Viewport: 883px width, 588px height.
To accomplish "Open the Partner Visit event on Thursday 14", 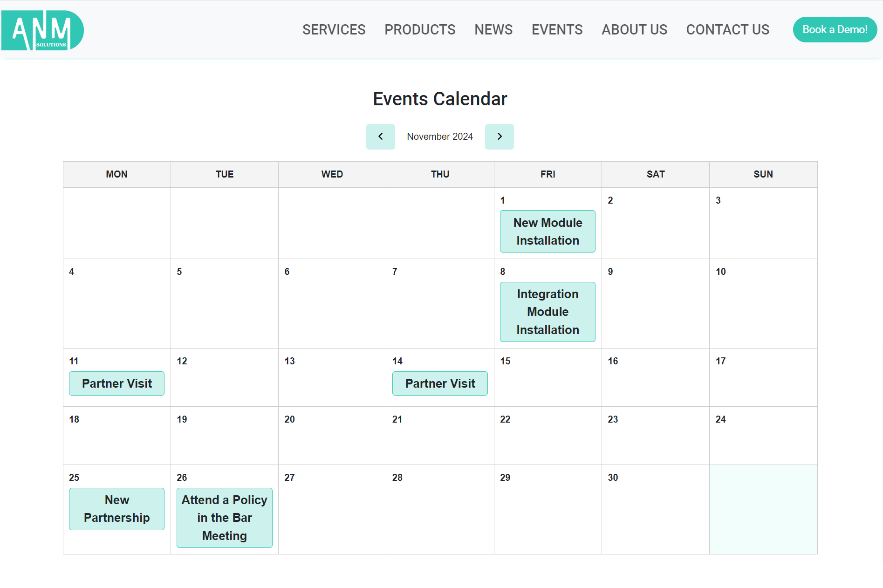I will 440,383.
